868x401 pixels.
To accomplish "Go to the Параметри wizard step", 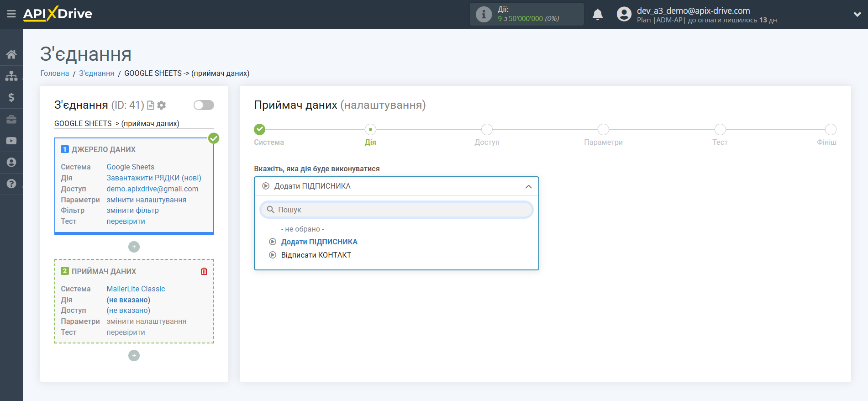I will point(603,130).
